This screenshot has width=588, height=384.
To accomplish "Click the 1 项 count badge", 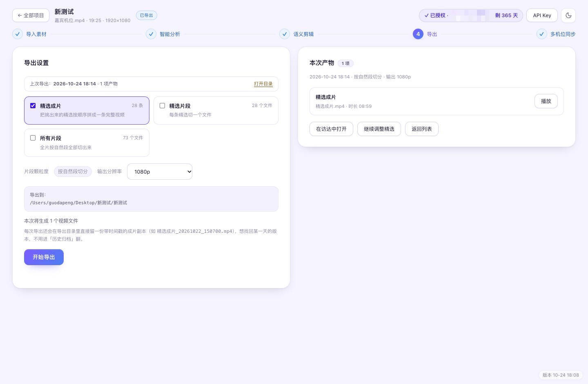I will pyautogui.click(x=345, y=63).
